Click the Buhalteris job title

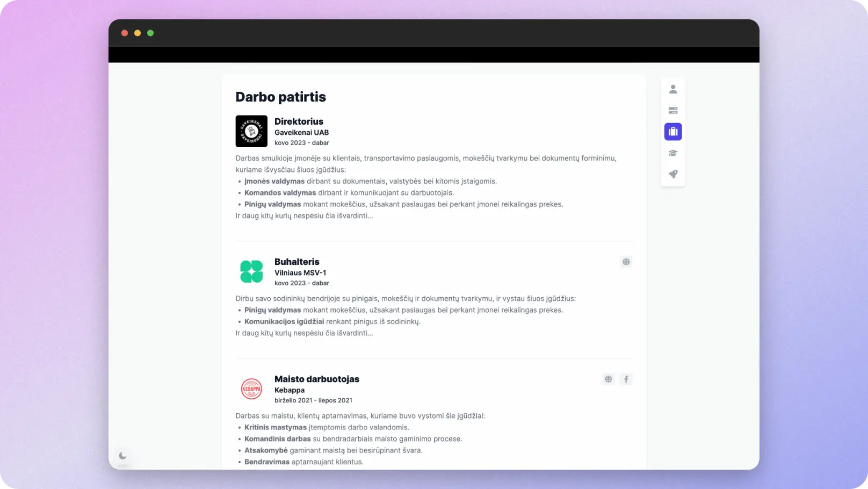coord(296,262)
